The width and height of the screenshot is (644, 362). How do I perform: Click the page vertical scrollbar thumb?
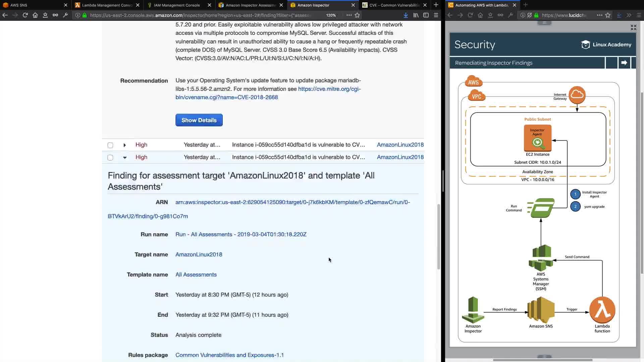tap(438, 236)
